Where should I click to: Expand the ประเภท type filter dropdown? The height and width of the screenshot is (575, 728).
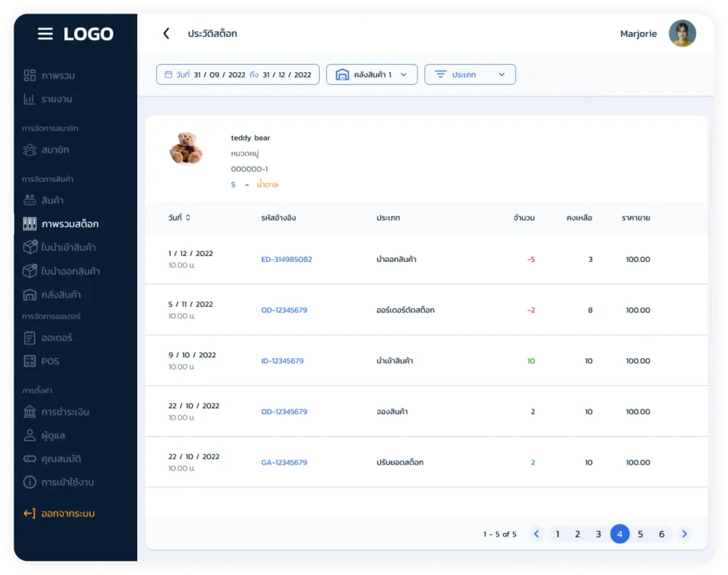(x=470, y=75)
